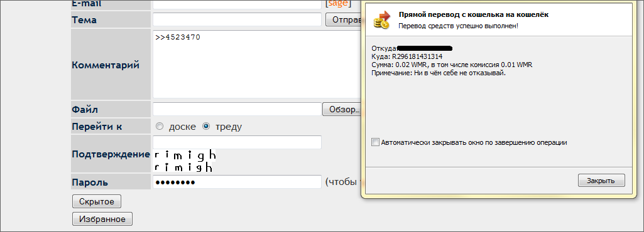Close the transfer dialog with Закрыть
The width and height of the screenshot is (644, 232).
[601, 181]
